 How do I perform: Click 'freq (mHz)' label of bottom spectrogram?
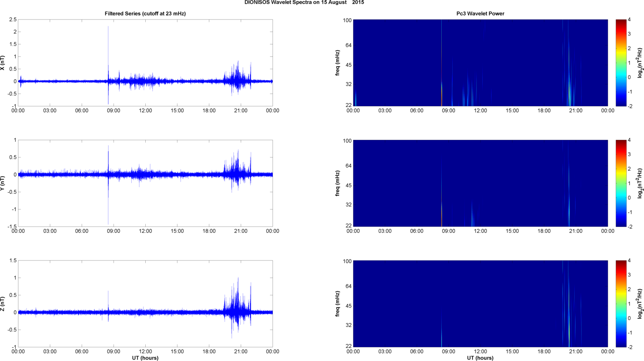pyautogui.click(x=338, y=304)
